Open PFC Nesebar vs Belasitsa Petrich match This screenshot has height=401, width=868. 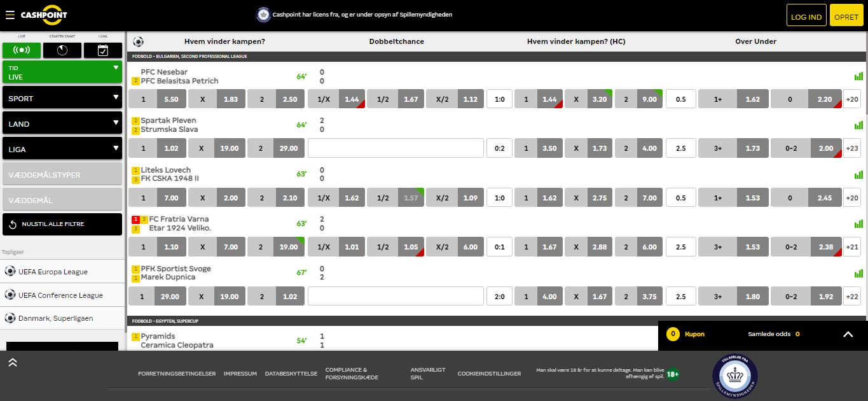click(179, 76)
